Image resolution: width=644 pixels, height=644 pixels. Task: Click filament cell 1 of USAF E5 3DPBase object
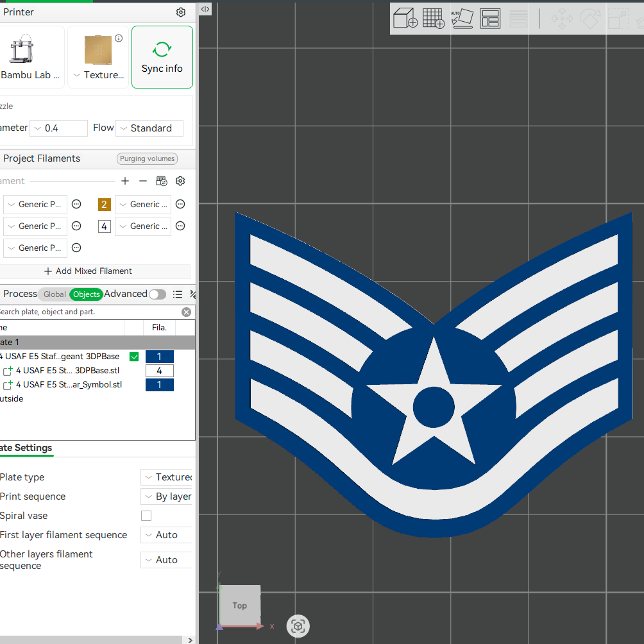160,357
